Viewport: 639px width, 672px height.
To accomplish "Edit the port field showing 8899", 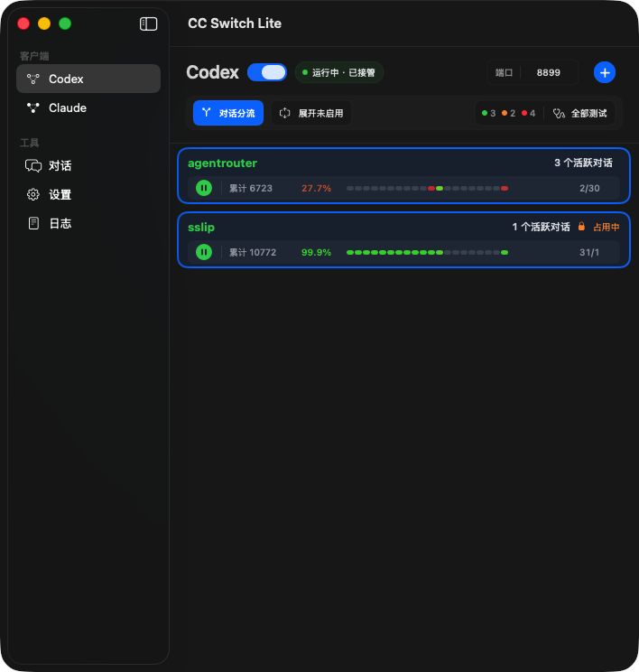I will pos(548,72).
